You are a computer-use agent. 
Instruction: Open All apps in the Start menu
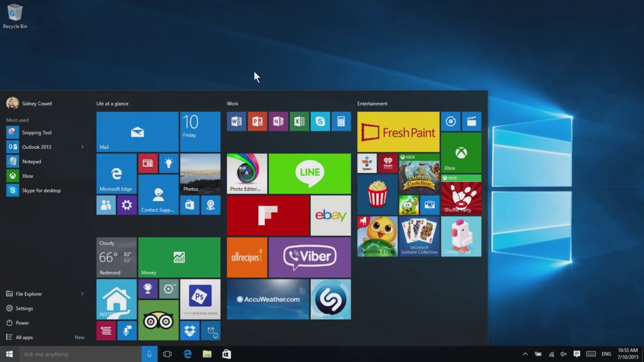25,337
